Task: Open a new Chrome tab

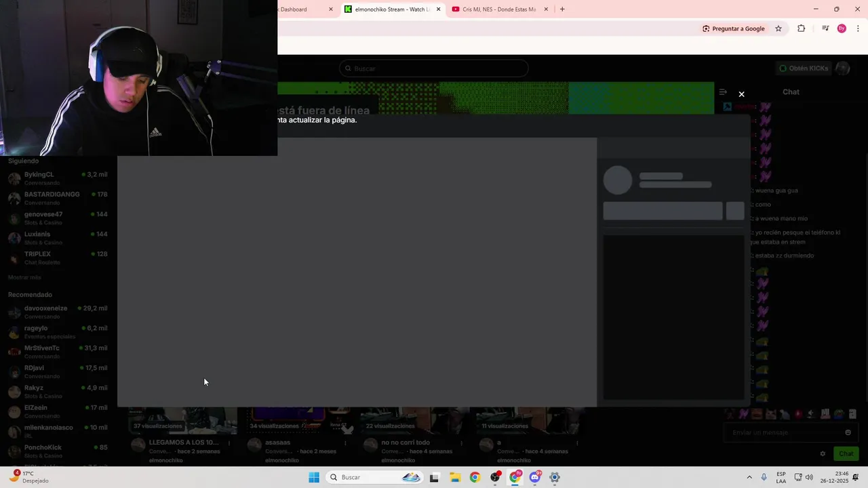Action: [562, 9]
